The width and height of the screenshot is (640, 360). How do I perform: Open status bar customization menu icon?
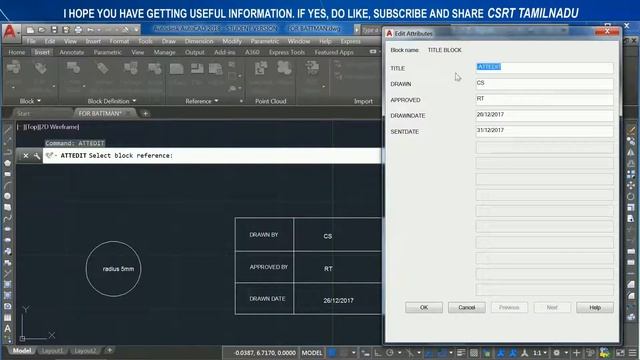(x=633, y=353)
